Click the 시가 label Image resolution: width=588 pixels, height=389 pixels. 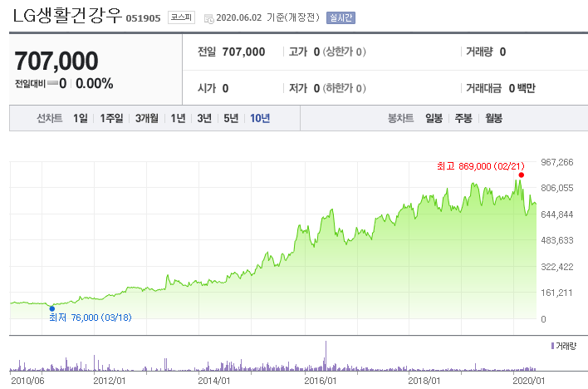(x=207, y=88)
